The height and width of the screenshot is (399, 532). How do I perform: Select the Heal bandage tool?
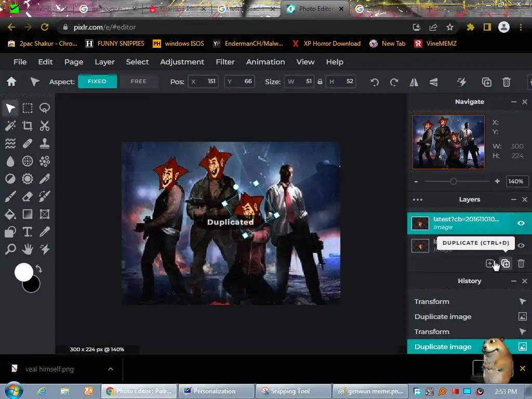click(x=28, y=143)
